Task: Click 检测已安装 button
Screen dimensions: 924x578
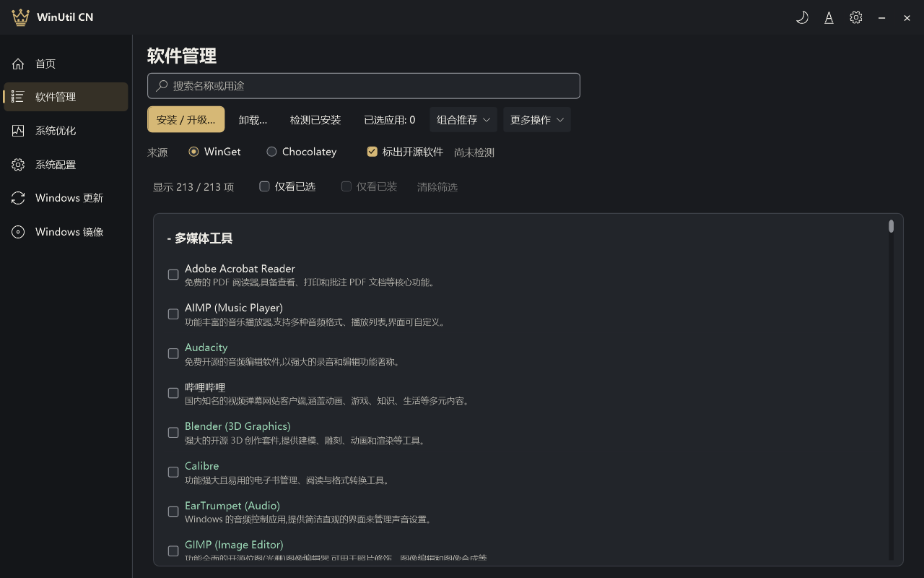Action: click(315, 120)
